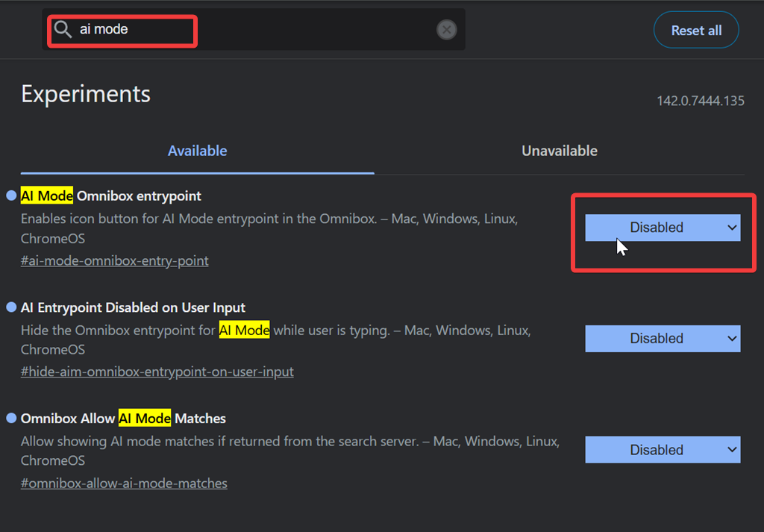Select the 'AI Entrypoint Disabled on User Input' title
Viewport: 764px width, 532px height.
133,307
